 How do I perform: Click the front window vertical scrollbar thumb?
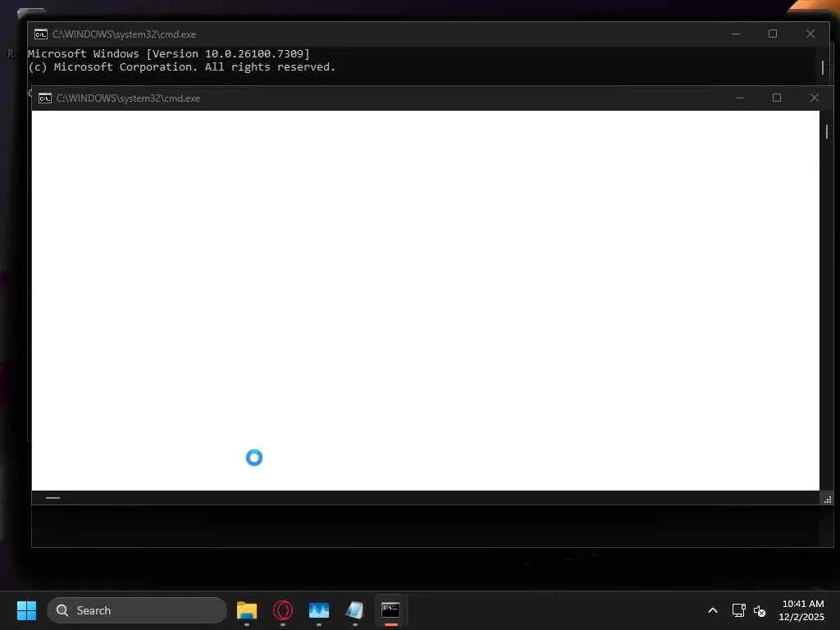827,131
